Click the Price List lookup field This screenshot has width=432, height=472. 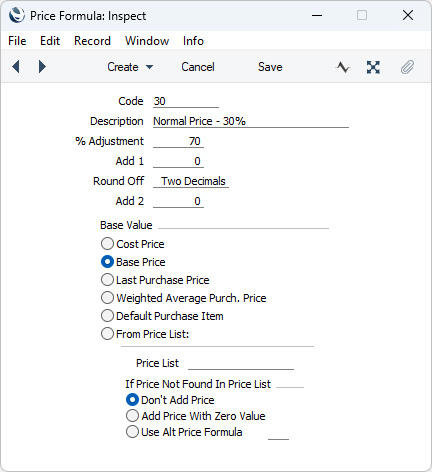pos(241,363)
